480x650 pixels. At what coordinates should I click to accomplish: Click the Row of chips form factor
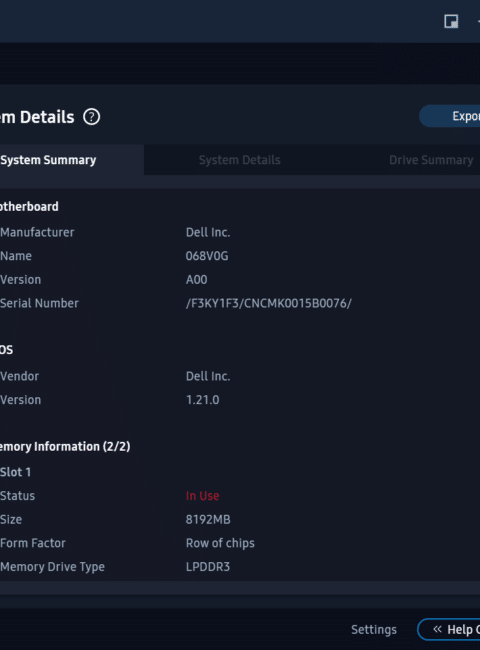(x=220, y=543)
